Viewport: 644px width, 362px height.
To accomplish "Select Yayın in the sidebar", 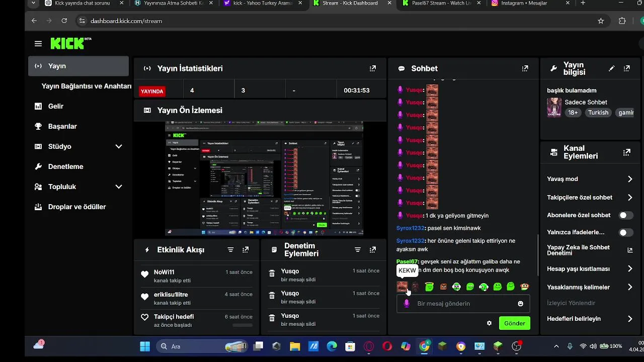I will click(78, 66).
